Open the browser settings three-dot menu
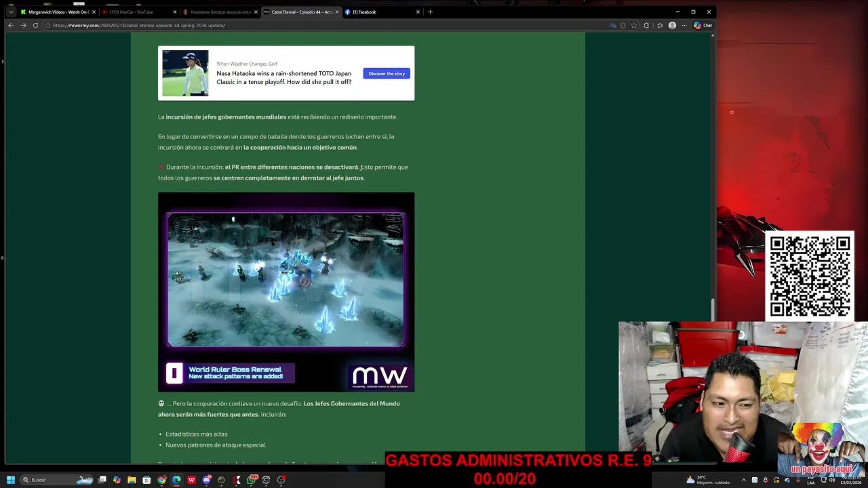This screenshot has height=488, width=868. tap(685, 25)
